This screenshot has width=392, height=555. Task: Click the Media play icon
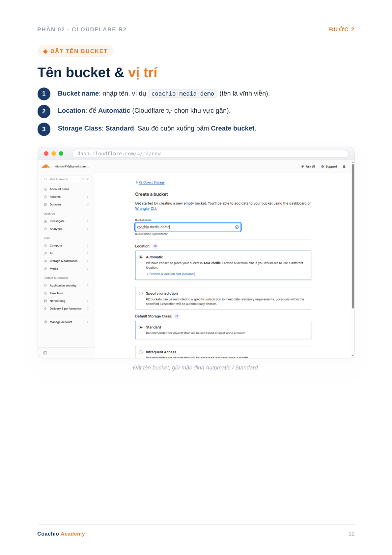[x=45, y=269]
